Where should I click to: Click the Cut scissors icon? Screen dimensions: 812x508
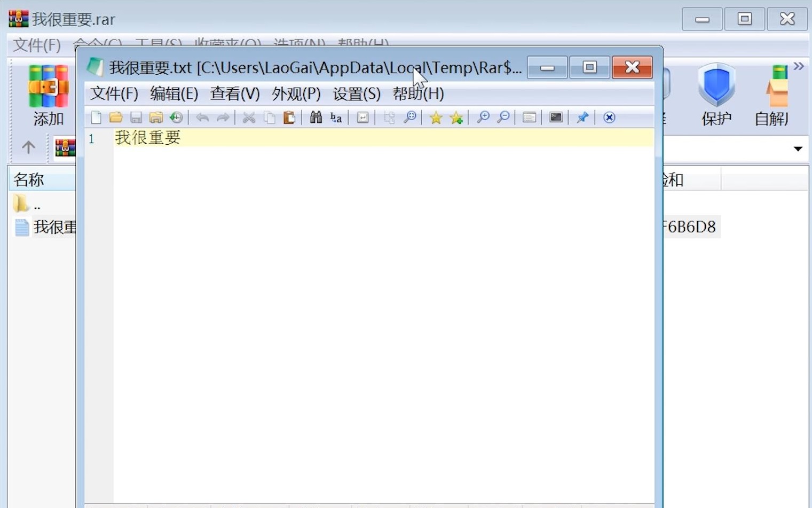[x=249, y=118]
